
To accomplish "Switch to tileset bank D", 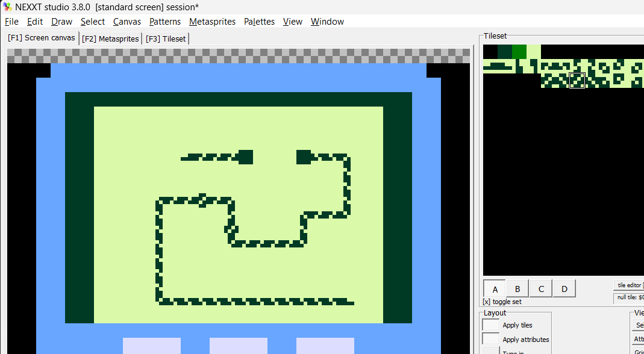I will click(x=564, y=289).
